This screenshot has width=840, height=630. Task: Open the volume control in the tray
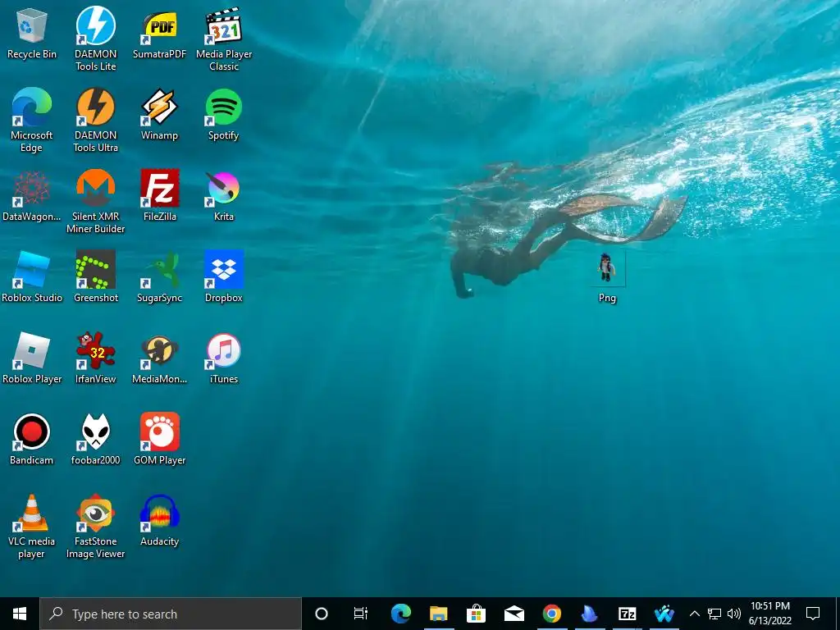tap(734, 614)
